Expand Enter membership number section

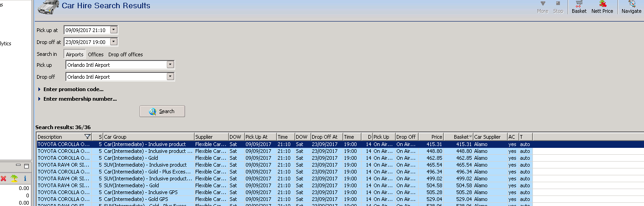(77, 99)
